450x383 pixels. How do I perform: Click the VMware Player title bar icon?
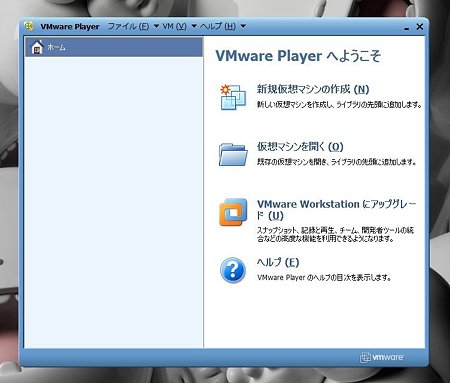[x=29, y=26]
